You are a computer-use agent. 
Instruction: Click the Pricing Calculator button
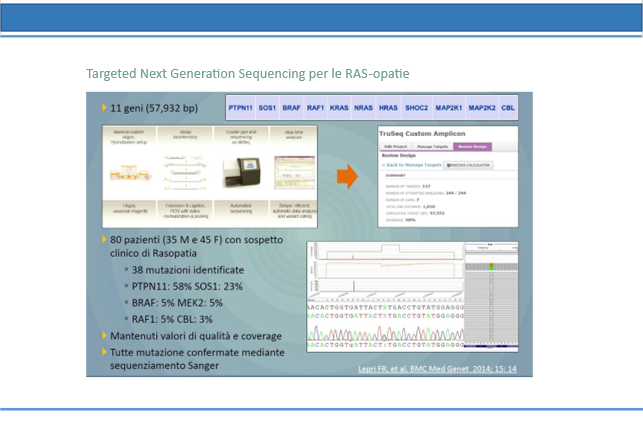tap(468, 165)
